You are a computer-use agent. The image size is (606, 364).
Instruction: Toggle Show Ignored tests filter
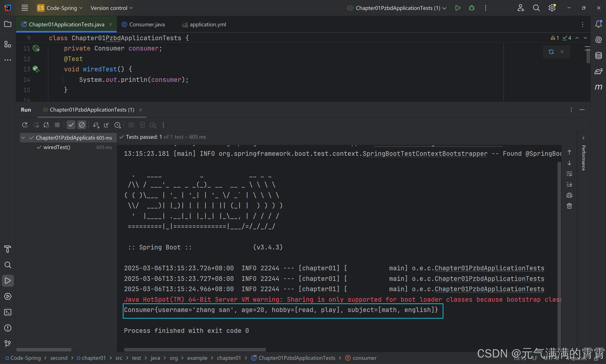[x=82, y=125]
